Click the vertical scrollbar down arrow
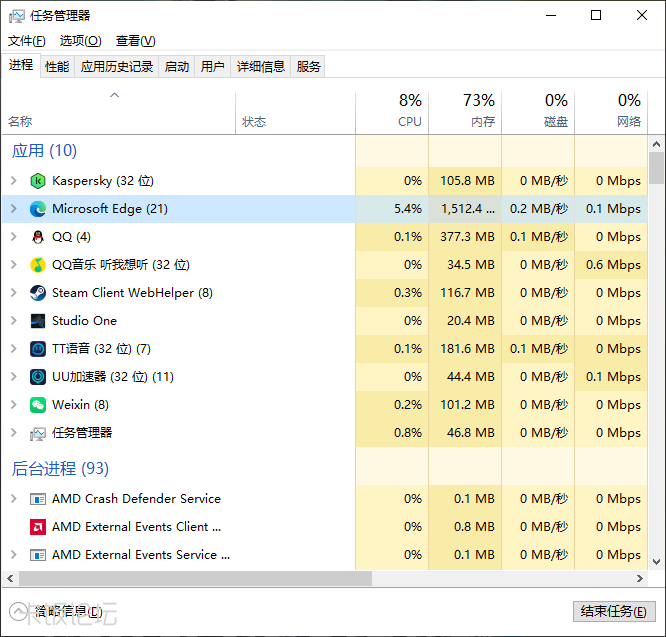The width and height of the screenshot is (666, 637). tap(656, 562)
